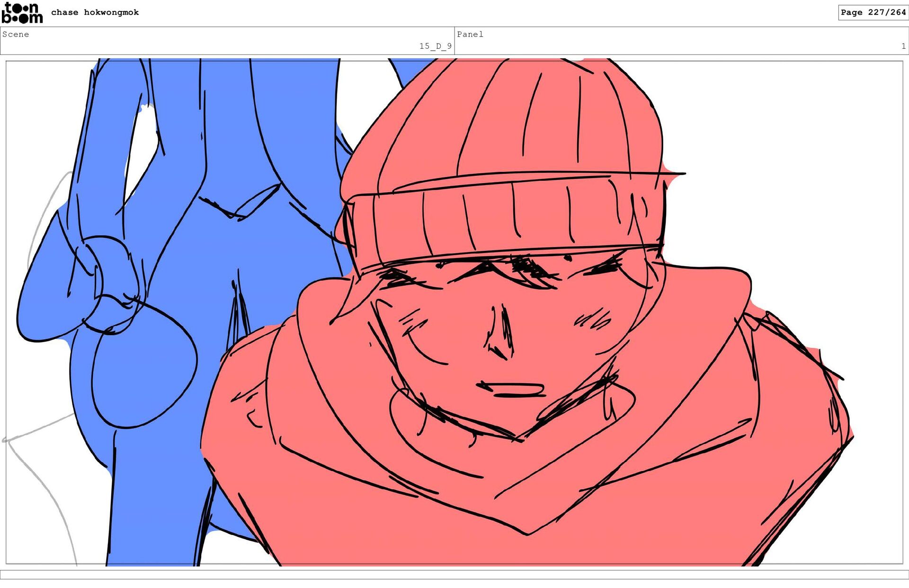
Task: Click the Panel header label
Action: [470, 34]
